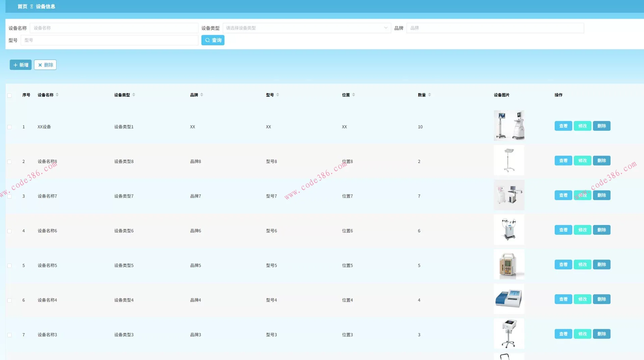This screenshot has height=360, width=644.
Task: Click the 数量 column sort icon
Action: 429,95
